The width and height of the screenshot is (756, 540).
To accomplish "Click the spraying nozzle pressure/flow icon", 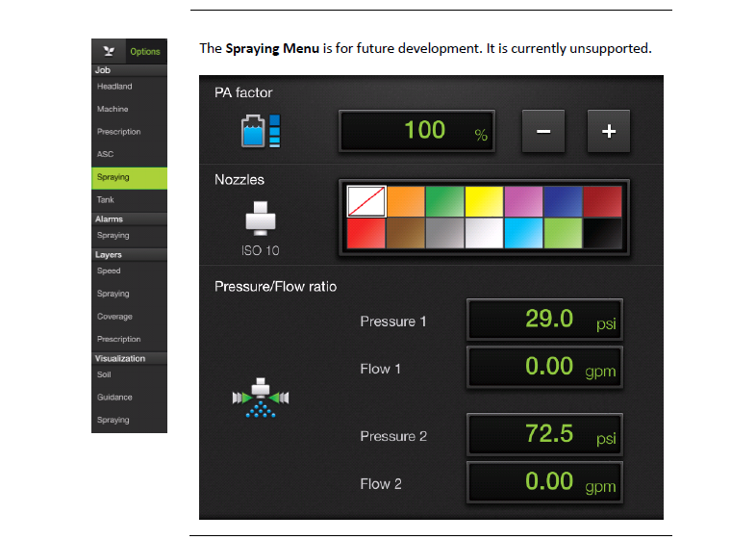I will pyautogui.click(x=261, y=398).
